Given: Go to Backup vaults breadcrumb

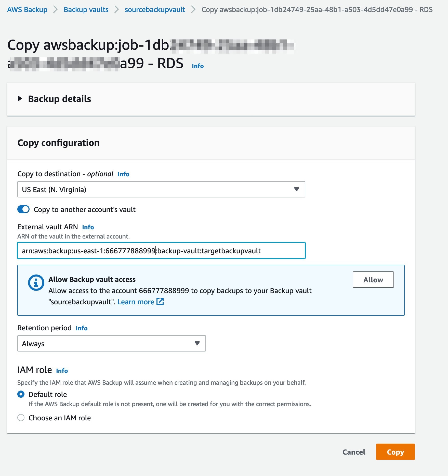Looking at the screenshot, I should coord(86,10).
